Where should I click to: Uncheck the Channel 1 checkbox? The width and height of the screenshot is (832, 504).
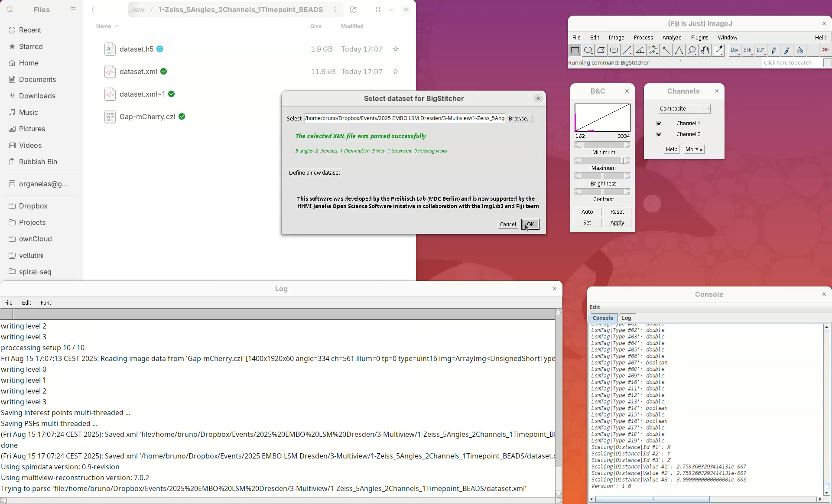pyautogui.click(x=659, y=124)
